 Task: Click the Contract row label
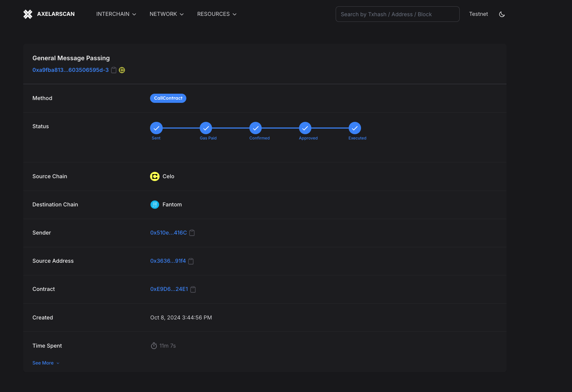point(44,289)
